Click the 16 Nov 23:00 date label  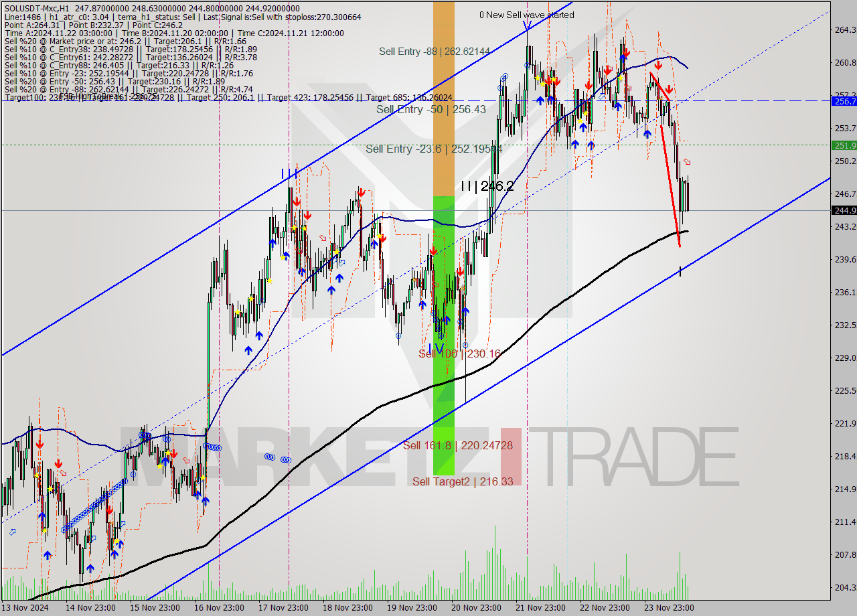(220, 608)
